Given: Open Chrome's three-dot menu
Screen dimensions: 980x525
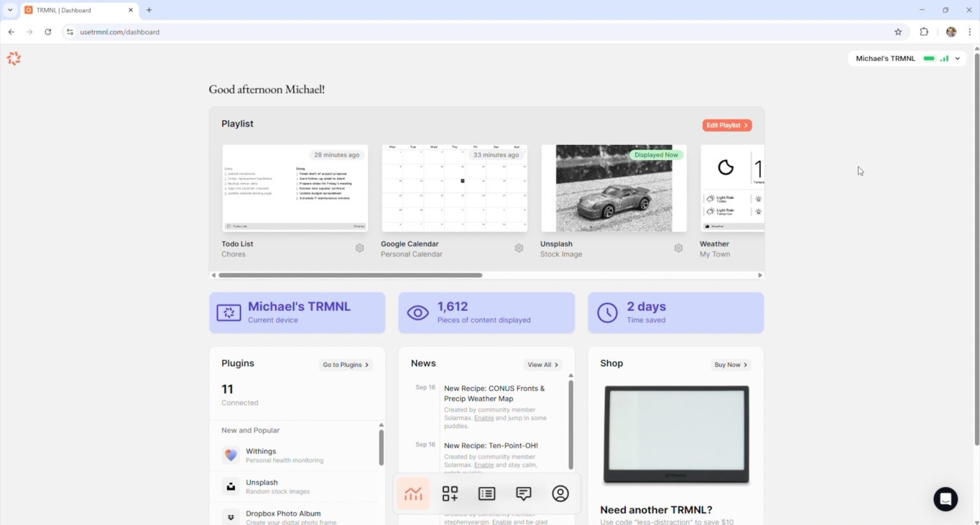Looking at the screenshot, I should 970,32.
